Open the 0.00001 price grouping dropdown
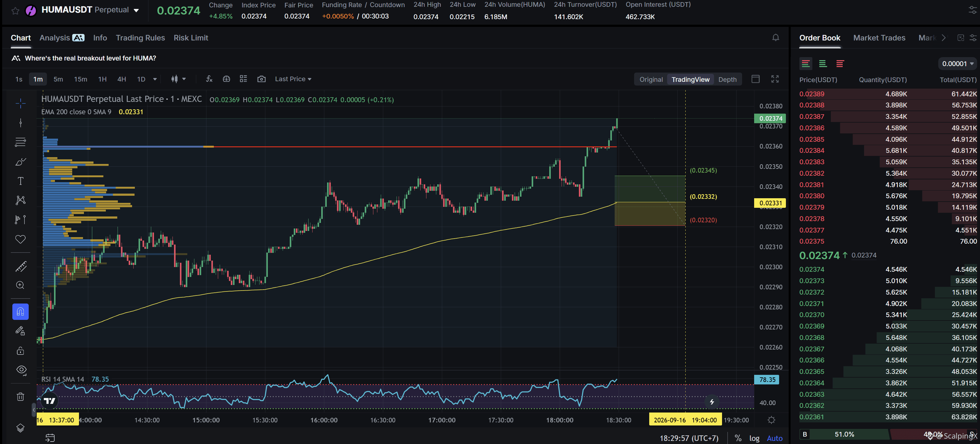Screen dimensions: 980x444 [x=957, y=64]
